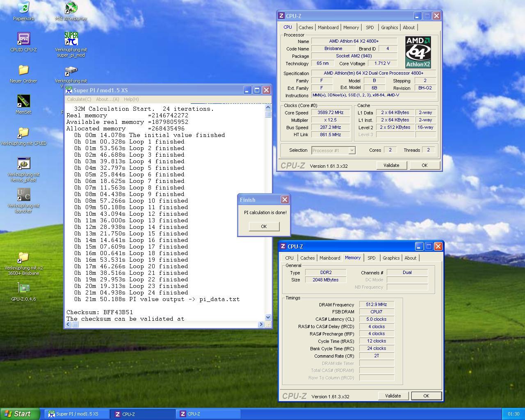Maximize the Super PI window

coord(257,90)
